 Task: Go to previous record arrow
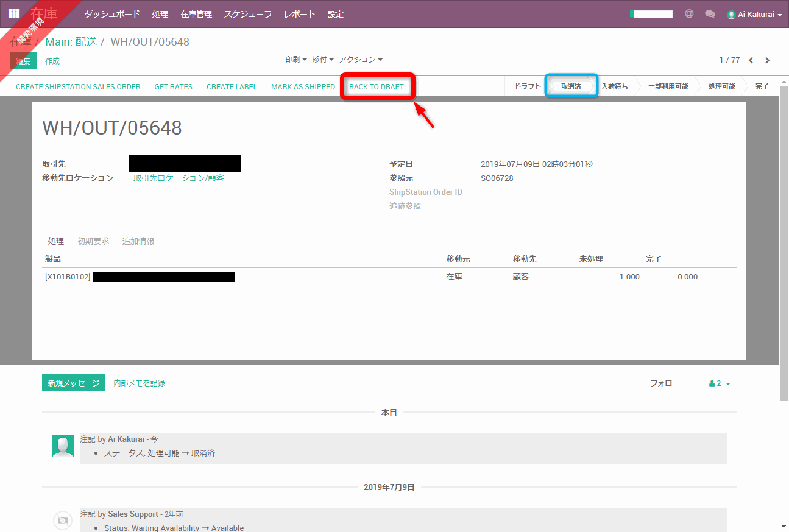pyautogui.click(x=751, y=60)
